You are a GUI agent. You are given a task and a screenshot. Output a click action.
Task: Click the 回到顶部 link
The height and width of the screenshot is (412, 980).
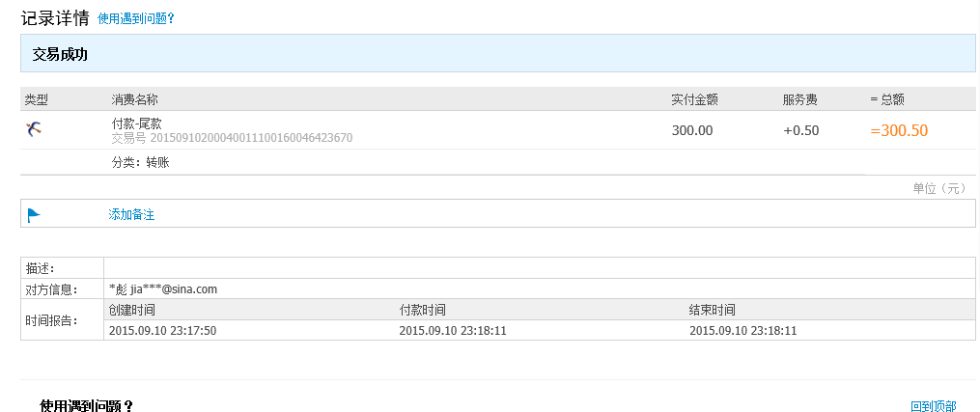pyautogui.click(x=933, y=406)
